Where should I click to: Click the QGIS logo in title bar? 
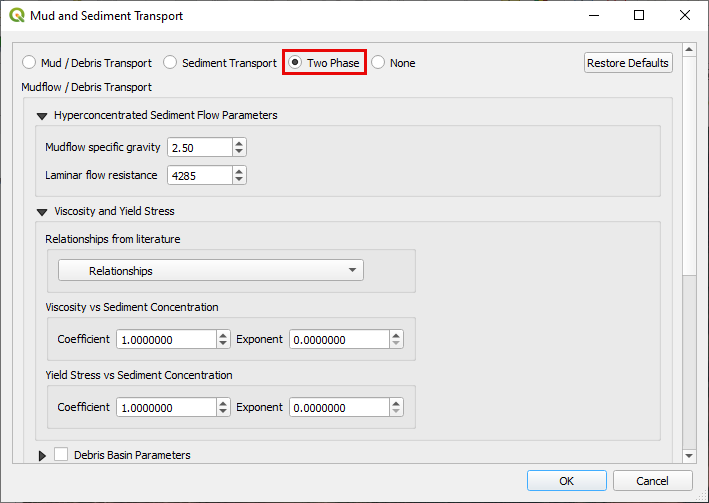(x=17, y=16)
